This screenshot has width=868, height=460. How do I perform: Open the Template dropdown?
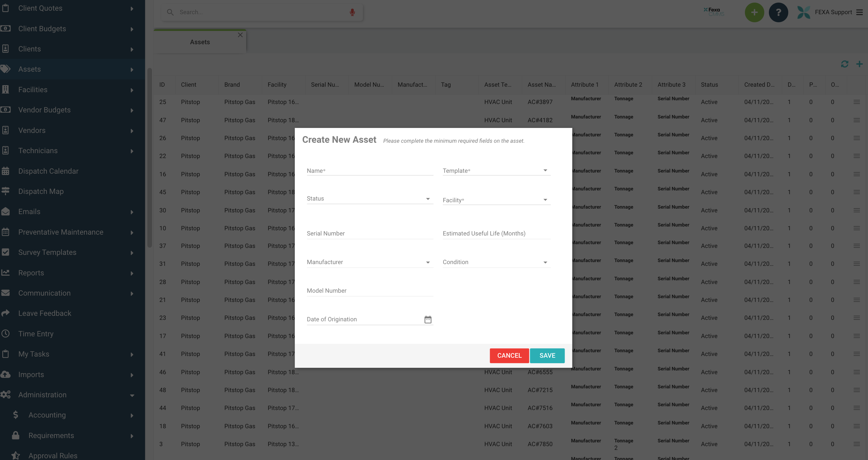pyautogui.click(x=496, y=170)
